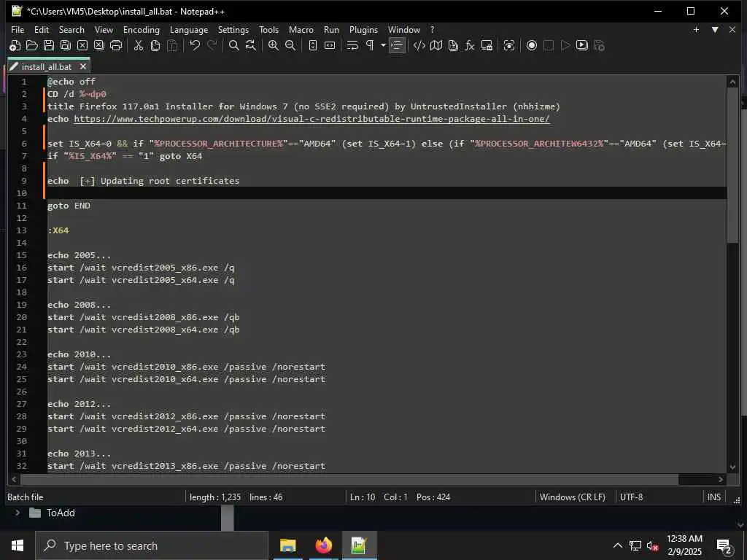The image size is (747, 560).
Task: Open the techpowerup.com URL on line 4
Action: click(311, 119)
